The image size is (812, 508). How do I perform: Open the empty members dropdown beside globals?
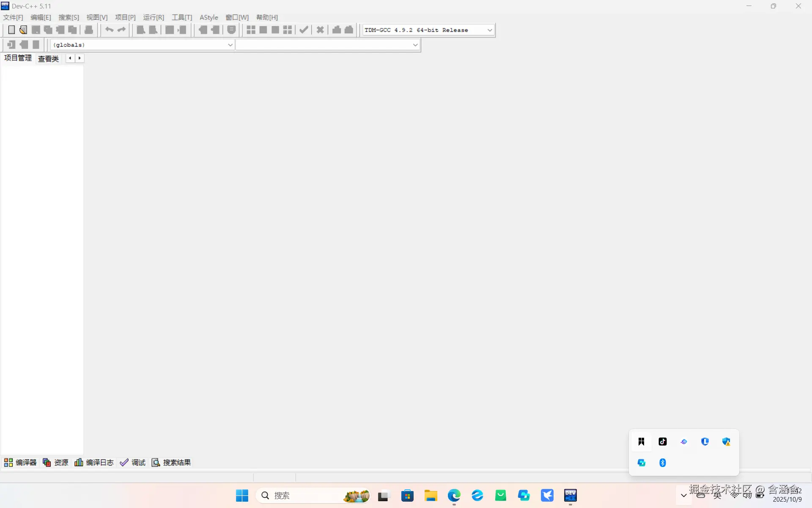click(x=415, y=45)
